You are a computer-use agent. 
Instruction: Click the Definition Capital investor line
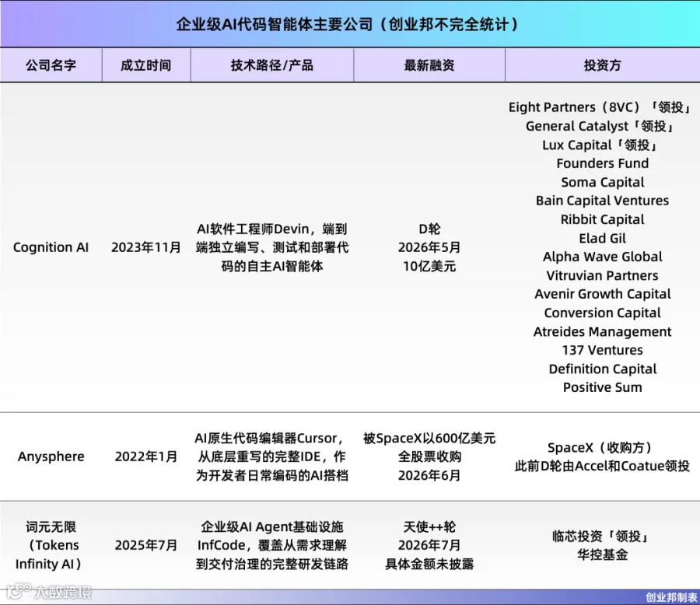[602, 369]
